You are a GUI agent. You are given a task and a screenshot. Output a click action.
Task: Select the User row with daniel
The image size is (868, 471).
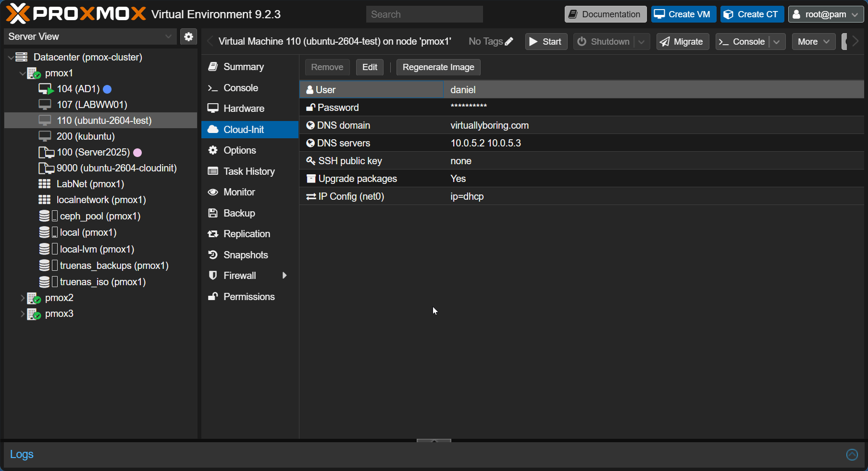[582, 90]
